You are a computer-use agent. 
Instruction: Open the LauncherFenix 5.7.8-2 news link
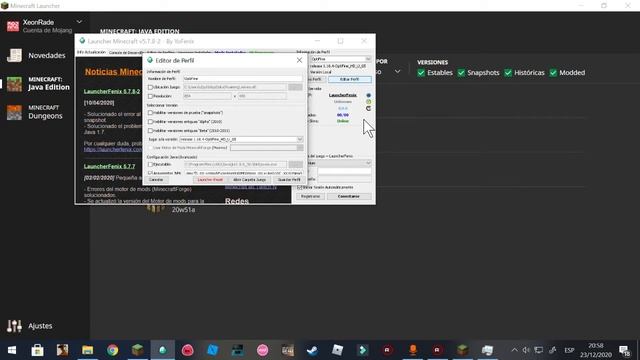point(112,92)
